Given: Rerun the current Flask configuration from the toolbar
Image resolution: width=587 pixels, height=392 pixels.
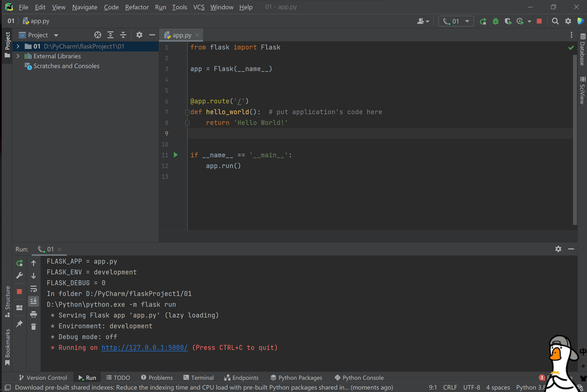Looking at the screenshot, I should pos(483,21).
